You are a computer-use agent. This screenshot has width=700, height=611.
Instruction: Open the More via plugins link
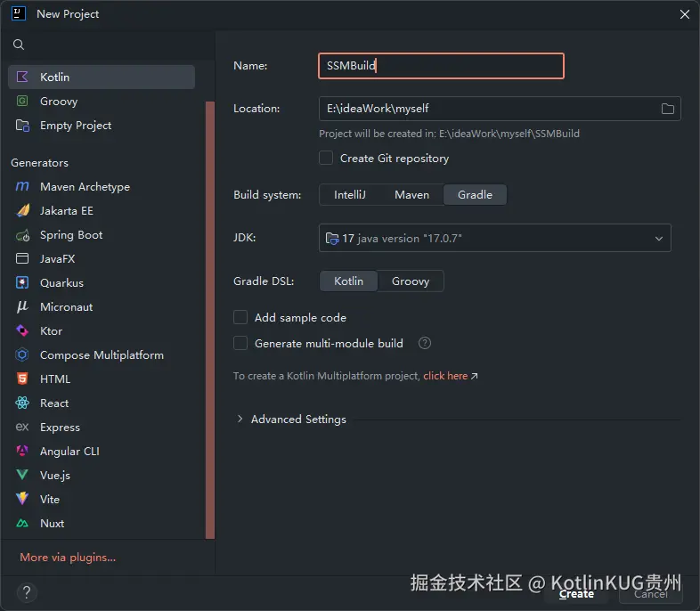68,557
